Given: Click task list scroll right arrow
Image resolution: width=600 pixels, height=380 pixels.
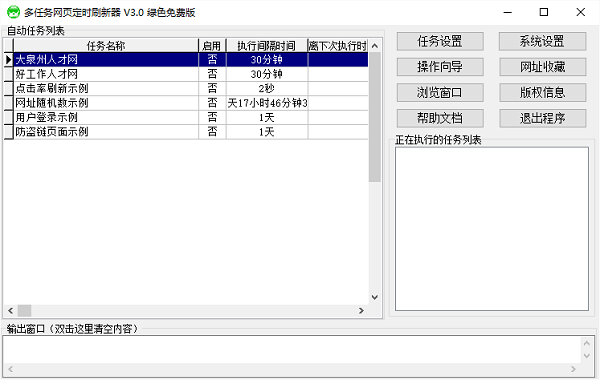Looking at the screenshot, I should (x=361, y=311).
